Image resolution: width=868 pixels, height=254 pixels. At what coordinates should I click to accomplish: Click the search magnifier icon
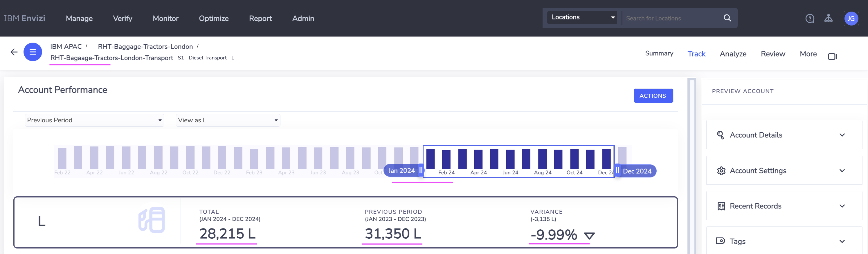pos(727,18)
